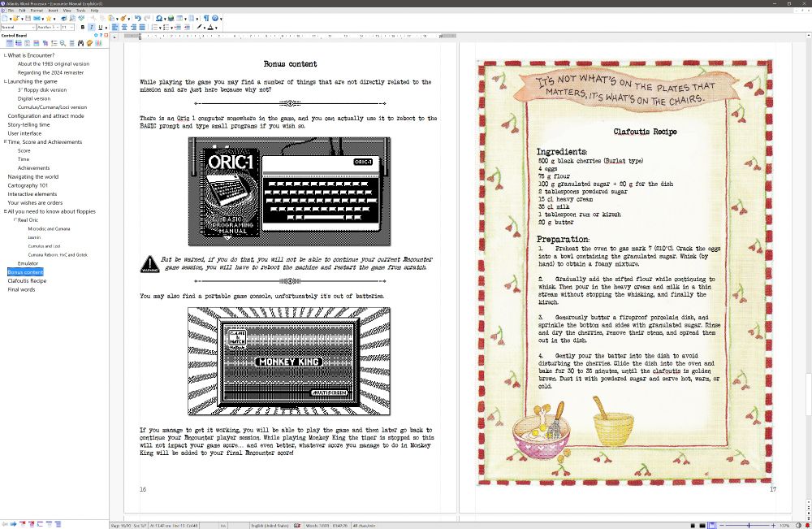Click the Help question-mark icon in toolbar
Image resolution: width=812 pixels, height=529 pixels.
pyautogui.click(x=215, y=18)
